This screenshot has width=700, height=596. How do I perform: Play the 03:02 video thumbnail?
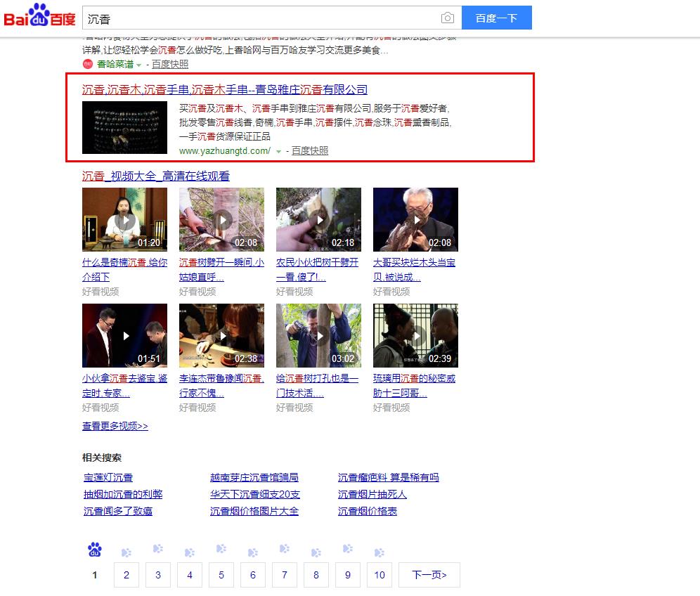click(319, 336)
